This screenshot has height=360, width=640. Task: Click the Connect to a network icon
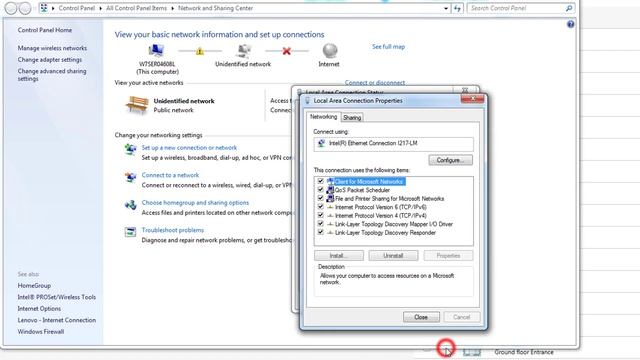tap(131, 177)
